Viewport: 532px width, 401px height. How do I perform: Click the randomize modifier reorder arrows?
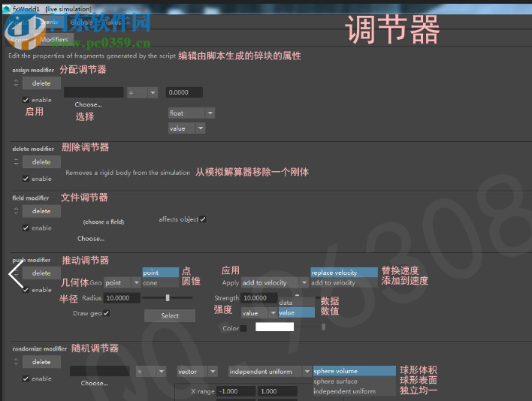[16, 362]
